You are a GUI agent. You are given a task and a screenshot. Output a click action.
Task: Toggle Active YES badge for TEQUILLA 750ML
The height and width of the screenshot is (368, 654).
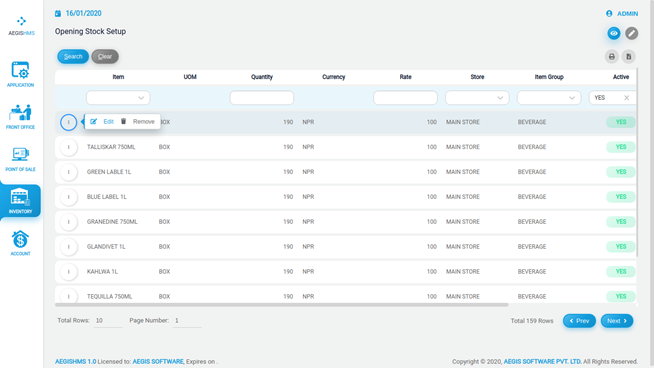[621, 297]
